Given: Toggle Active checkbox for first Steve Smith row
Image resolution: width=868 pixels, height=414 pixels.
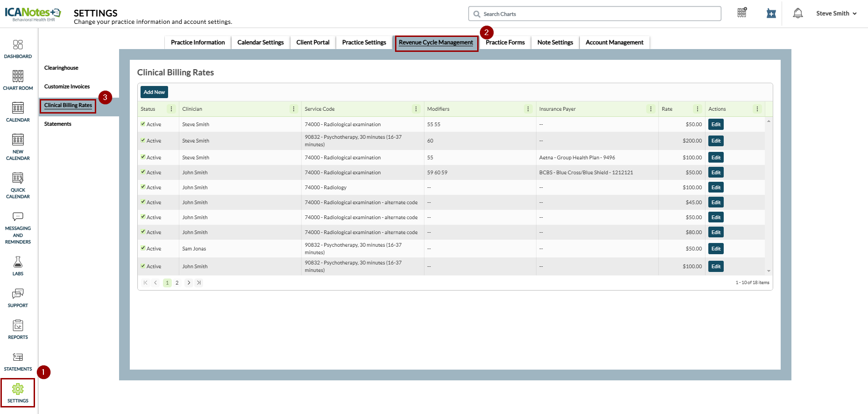Looking at the screenshot, I should 143,124.
